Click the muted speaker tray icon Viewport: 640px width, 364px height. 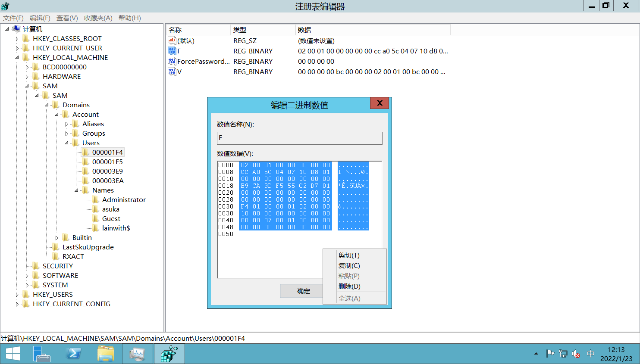(576, 354)
